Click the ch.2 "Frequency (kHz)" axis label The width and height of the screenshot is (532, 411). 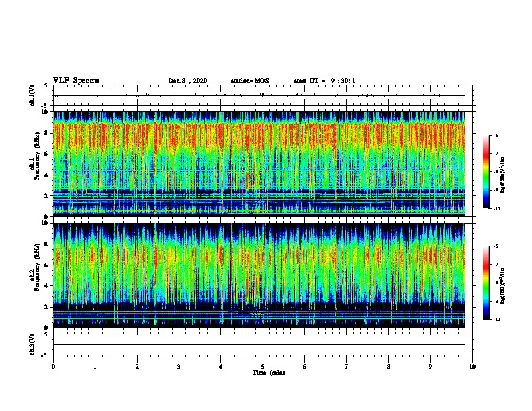[36, 267]
